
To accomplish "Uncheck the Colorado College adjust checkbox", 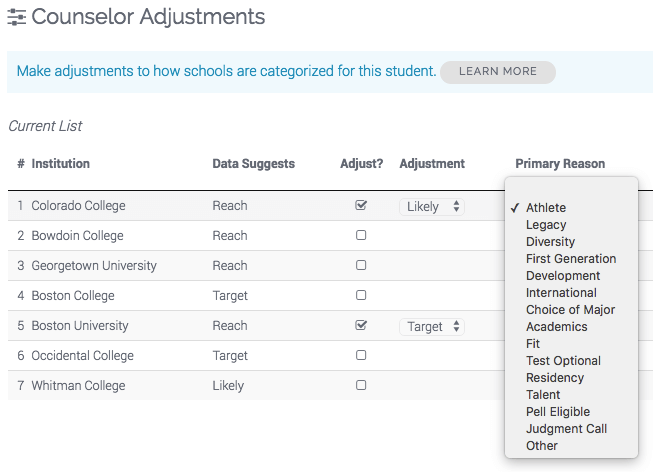I will point(361,205).
